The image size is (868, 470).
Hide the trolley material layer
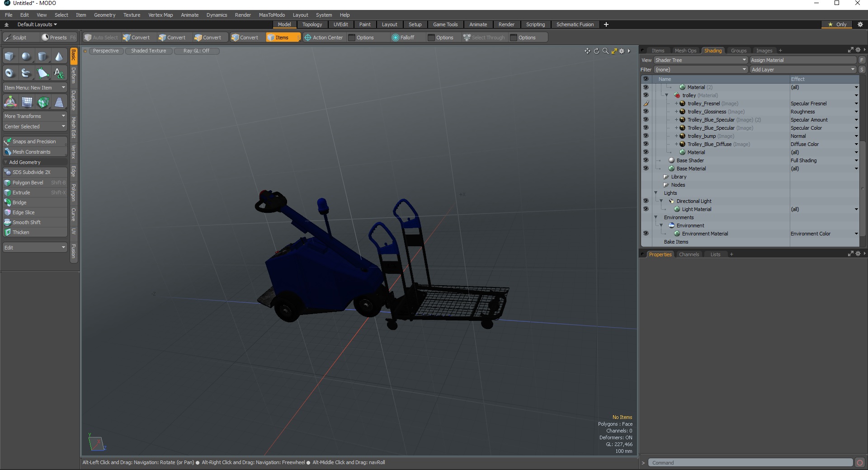click(646, 95)
